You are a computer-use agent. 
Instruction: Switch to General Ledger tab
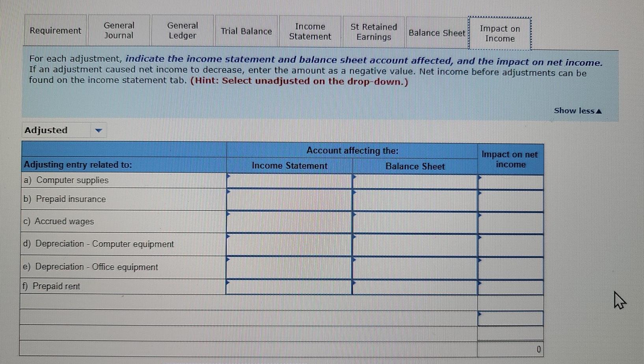click(x=182, y=31)
